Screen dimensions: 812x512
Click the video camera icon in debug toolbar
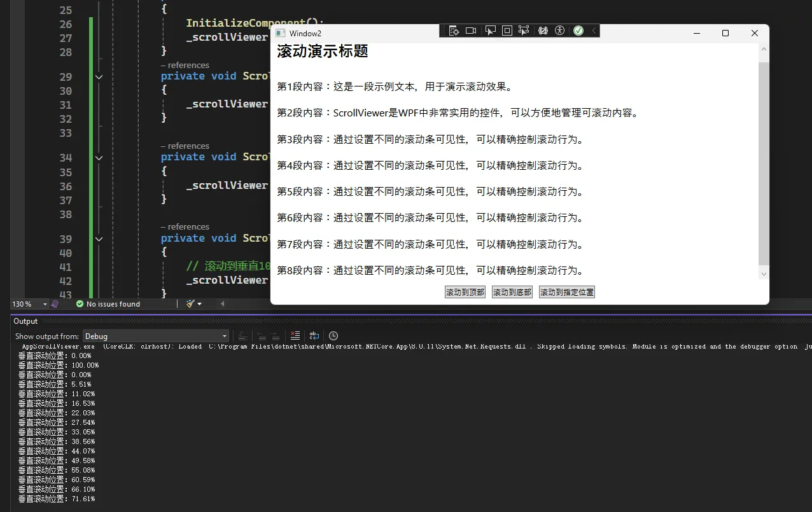point(471,31)
